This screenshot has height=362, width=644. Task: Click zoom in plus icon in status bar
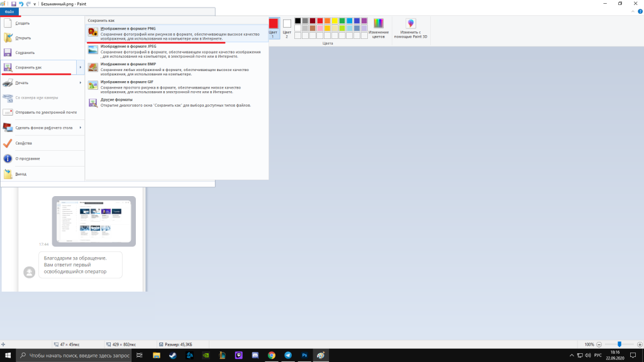tap(640, 344)
